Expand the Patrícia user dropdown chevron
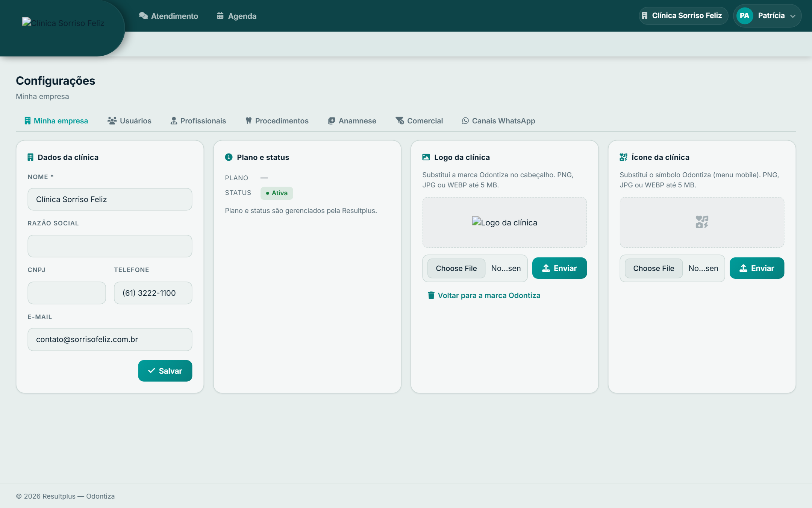The image size is (812, 508). [793, 16]
